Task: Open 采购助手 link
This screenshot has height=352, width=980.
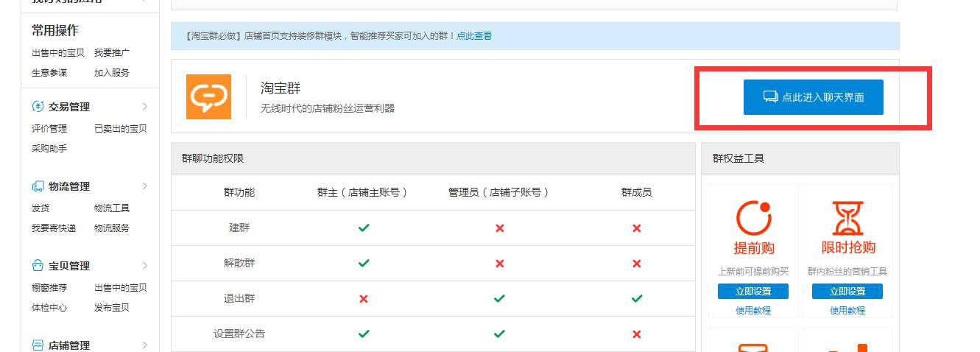Action: tap(49, 149)
